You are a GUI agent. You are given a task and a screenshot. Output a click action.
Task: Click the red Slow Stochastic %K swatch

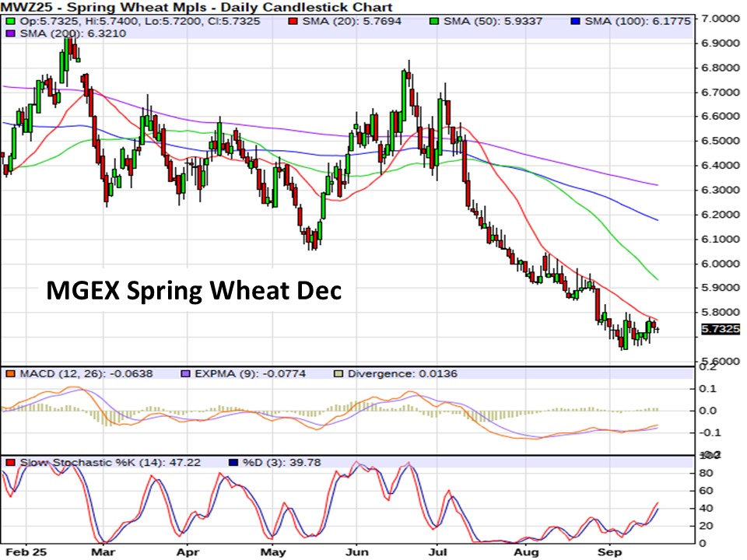9,463
